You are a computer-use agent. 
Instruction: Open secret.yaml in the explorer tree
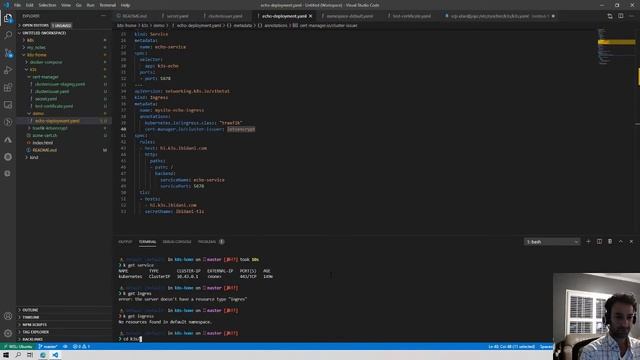(x=46, y=99)
